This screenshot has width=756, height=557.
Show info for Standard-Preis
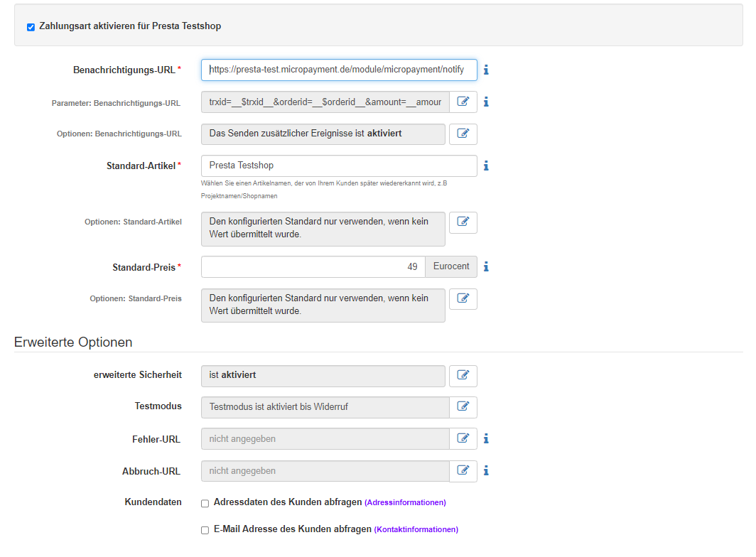tap(486, 266)
